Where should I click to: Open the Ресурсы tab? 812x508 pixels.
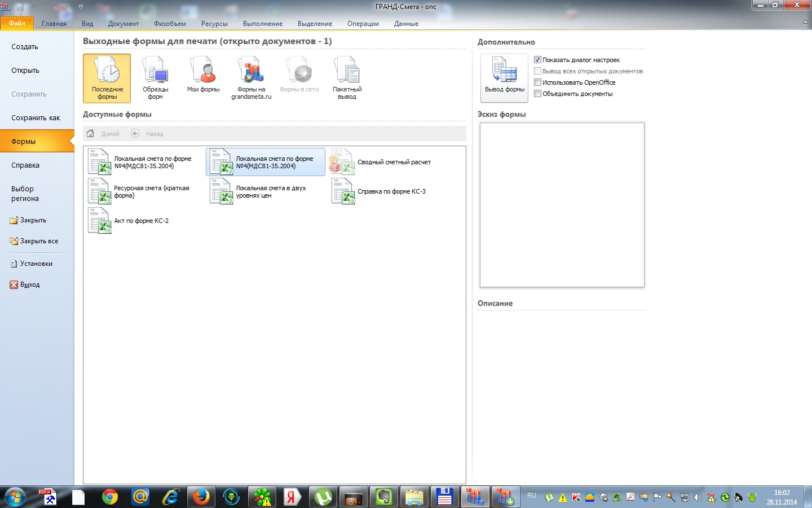click(x=214, y=24)
